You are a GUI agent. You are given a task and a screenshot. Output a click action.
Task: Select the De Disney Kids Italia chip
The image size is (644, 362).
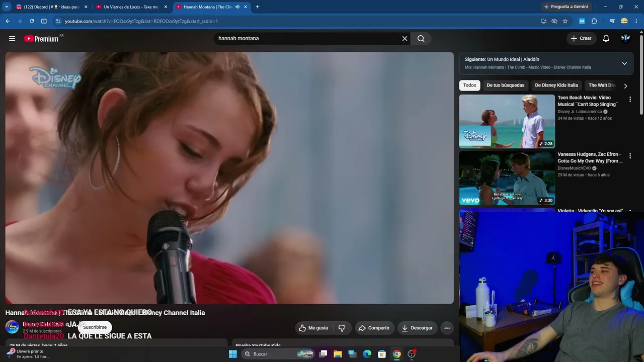click(556, 85)
